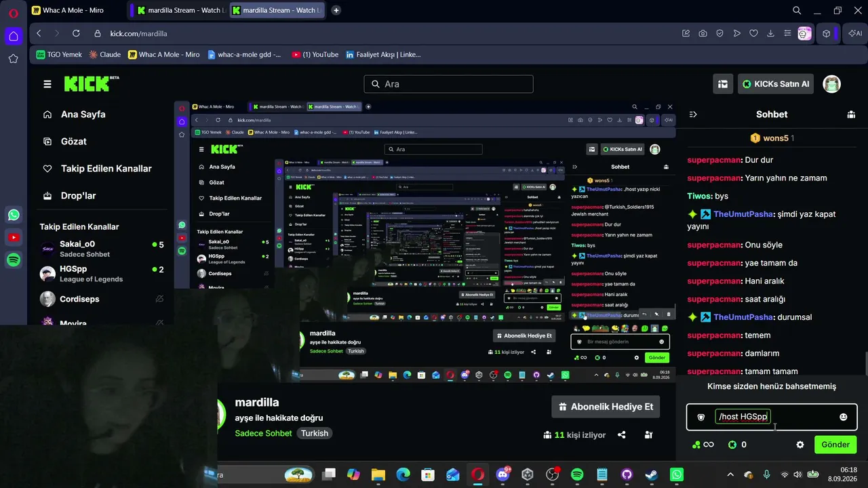Screen dimensions: 868x488
Task: Open the Sakai_o0 followed channel
Action: coord(102,249)
